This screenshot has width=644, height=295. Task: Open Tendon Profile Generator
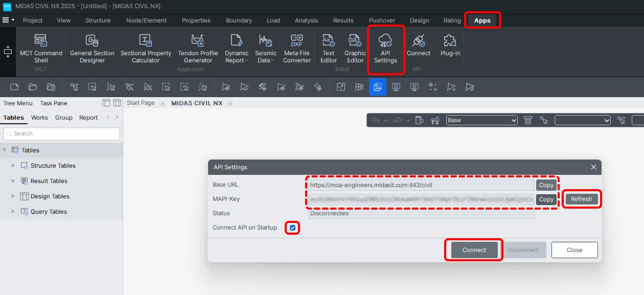(x=198, y=49)
